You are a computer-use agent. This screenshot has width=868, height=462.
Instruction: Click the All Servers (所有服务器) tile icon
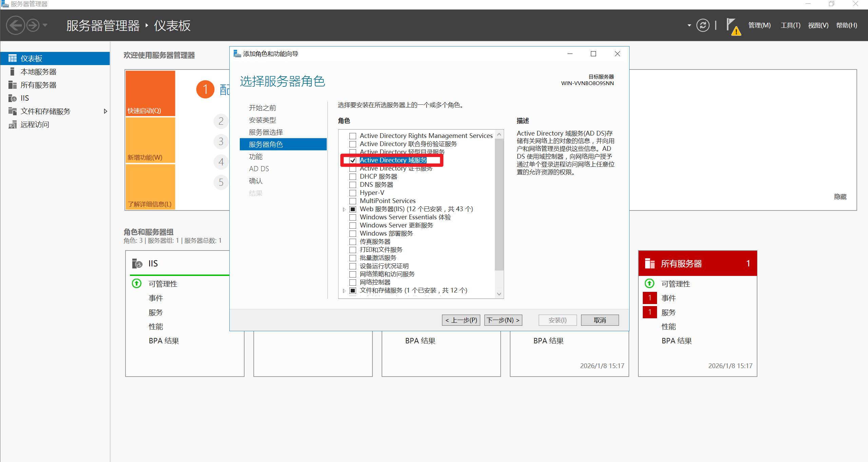pos(650,263)
